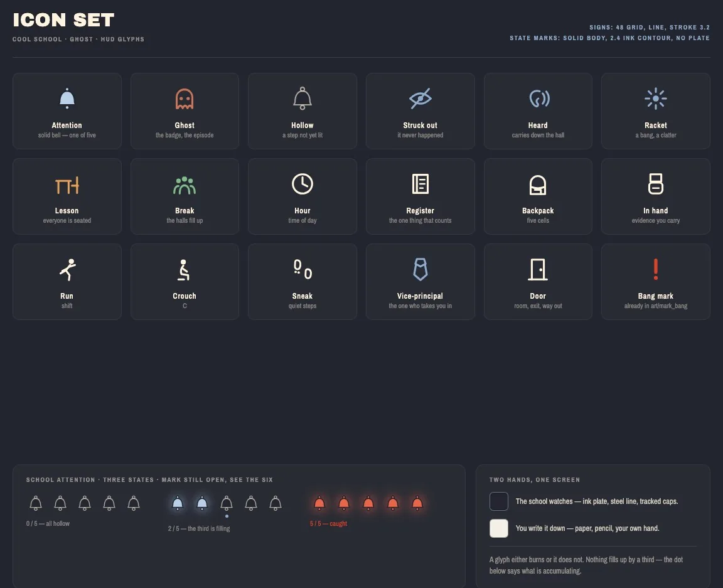Viewport: 723px width, 588px height.
Task: Select the Vice-principal tie icon
Action: [420, 269]
